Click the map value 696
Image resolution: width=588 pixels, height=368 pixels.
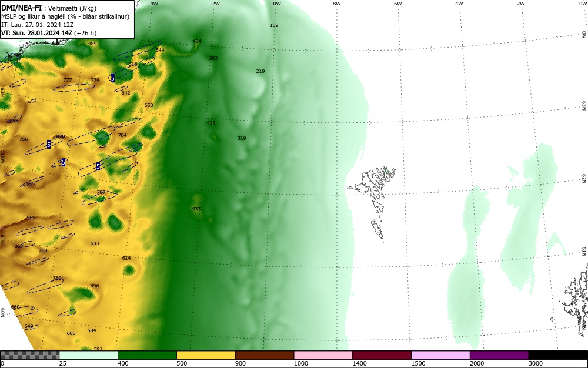point(95,286)
